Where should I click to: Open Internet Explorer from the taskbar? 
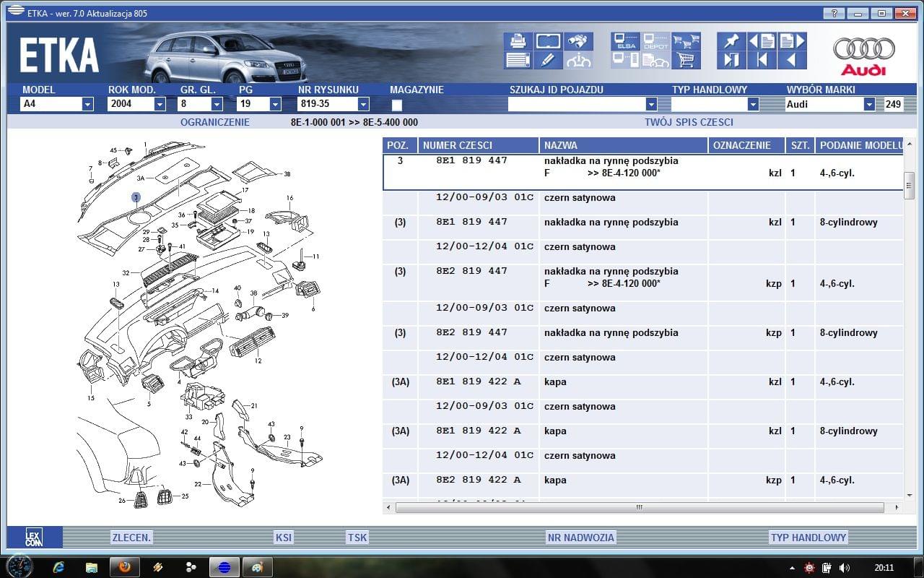pyautogui.click(x=59, y=567)
